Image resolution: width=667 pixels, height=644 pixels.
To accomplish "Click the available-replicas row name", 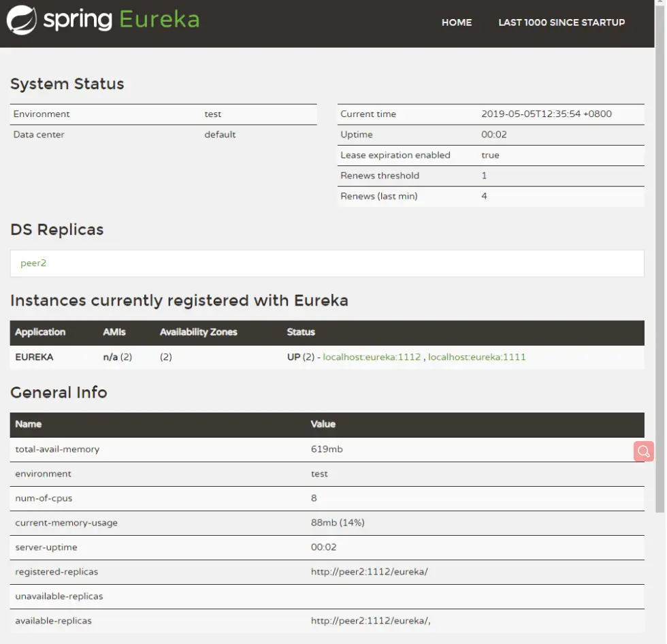I will pos(54,621).
